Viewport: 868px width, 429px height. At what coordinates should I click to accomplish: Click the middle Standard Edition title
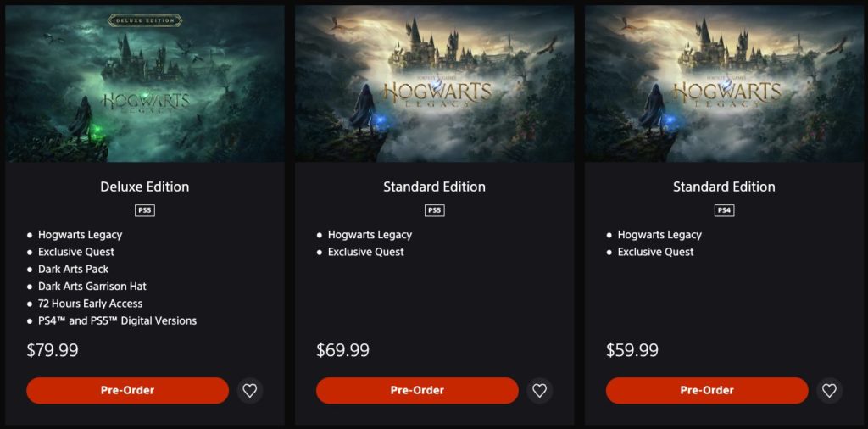(435, 187)
